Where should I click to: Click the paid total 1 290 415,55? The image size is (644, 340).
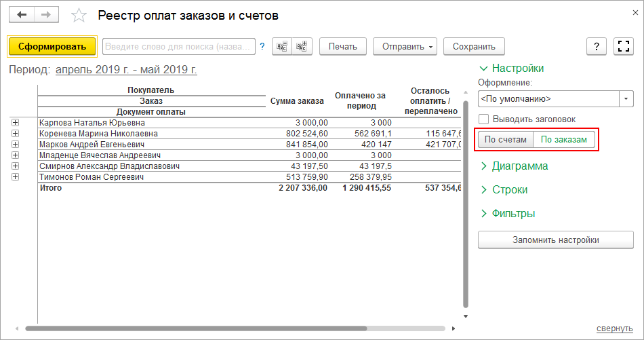[367, 188]
